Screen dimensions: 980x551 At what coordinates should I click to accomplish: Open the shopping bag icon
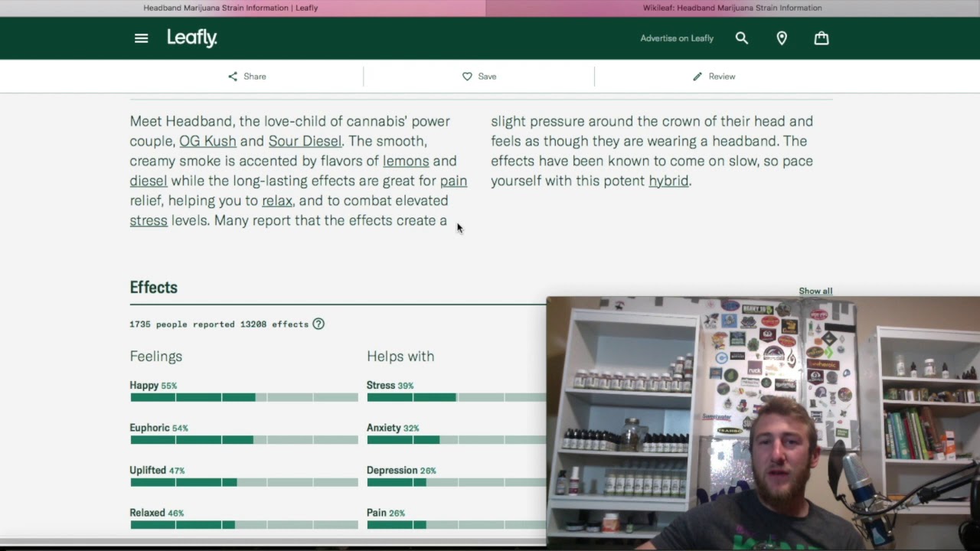click(x=822, y=38)
